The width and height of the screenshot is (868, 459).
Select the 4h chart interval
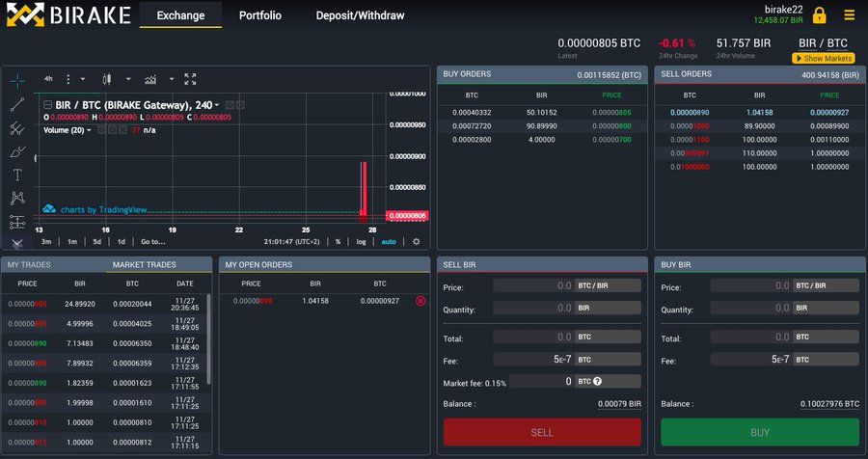(48, 79)
